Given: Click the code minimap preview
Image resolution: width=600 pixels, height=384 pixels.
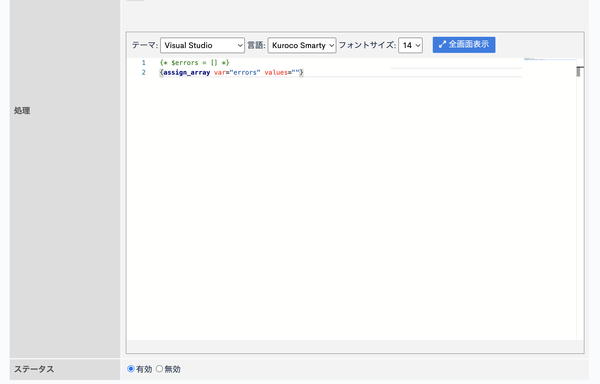Looking at the screenshot, I should (x=549, y=60).
